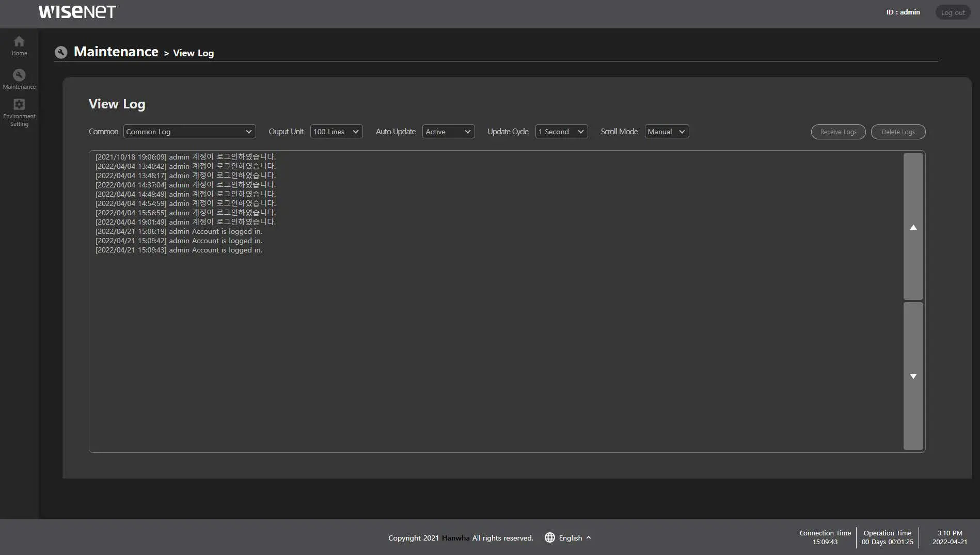This screenshot has width=980, height=555.
Task: Click the wrench icon beside Maintenance heading
Action: pos(61,52)
